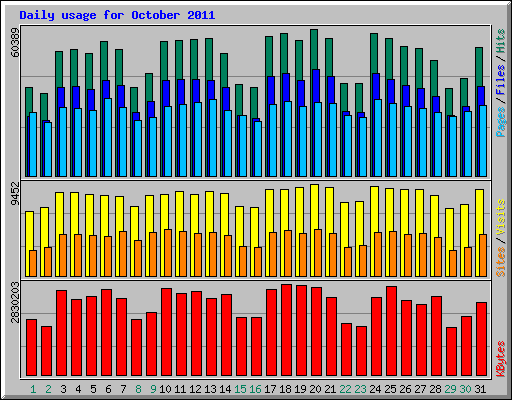Image resolution: width=512 pixels, height=400 pixels.
Task: Click the 2830203 KBytes axis value
Action: [x=15, y=302]
